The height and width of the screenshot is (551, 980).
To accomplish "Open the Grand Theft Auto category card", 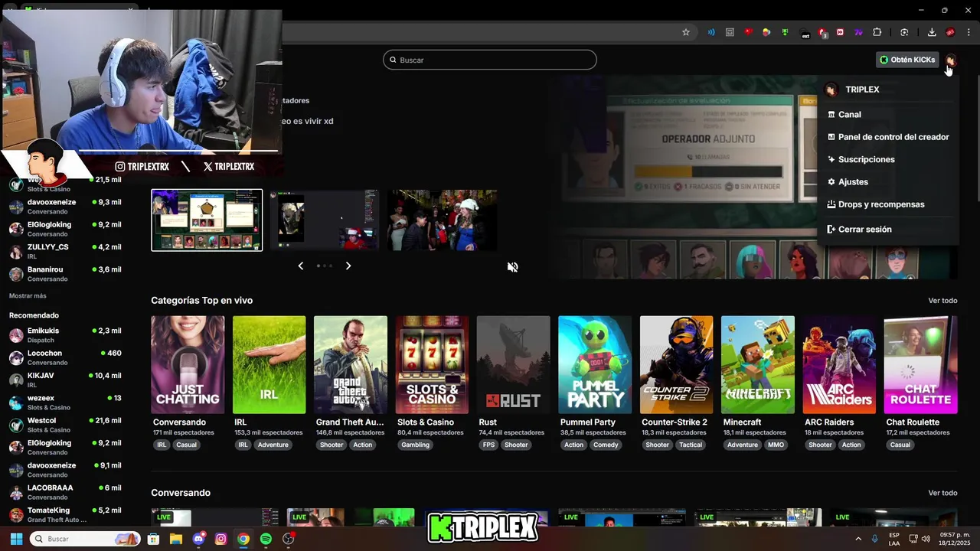I will click(351, 365).
